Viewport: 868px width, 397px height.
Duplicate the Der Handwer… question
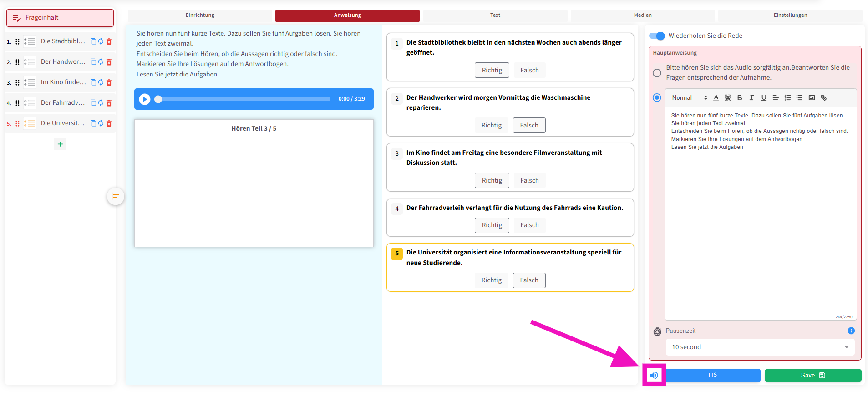[93, 62]
